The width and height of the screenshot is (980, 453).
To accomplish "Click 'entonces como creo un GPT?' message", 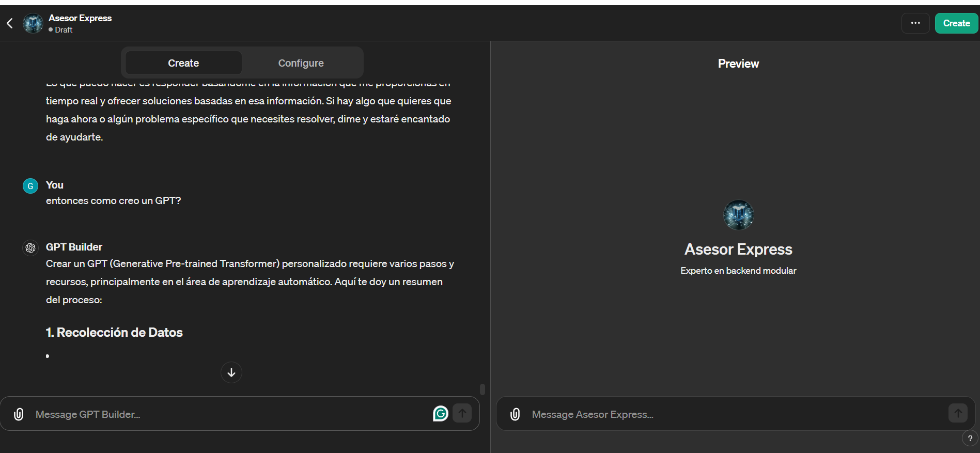I will pos(114,200).
